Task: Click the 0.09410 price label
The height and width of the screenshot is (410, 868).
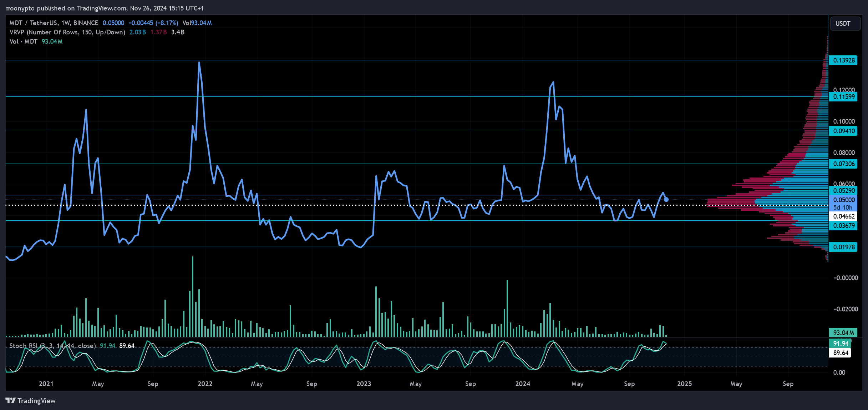Action: coord(843,131)
